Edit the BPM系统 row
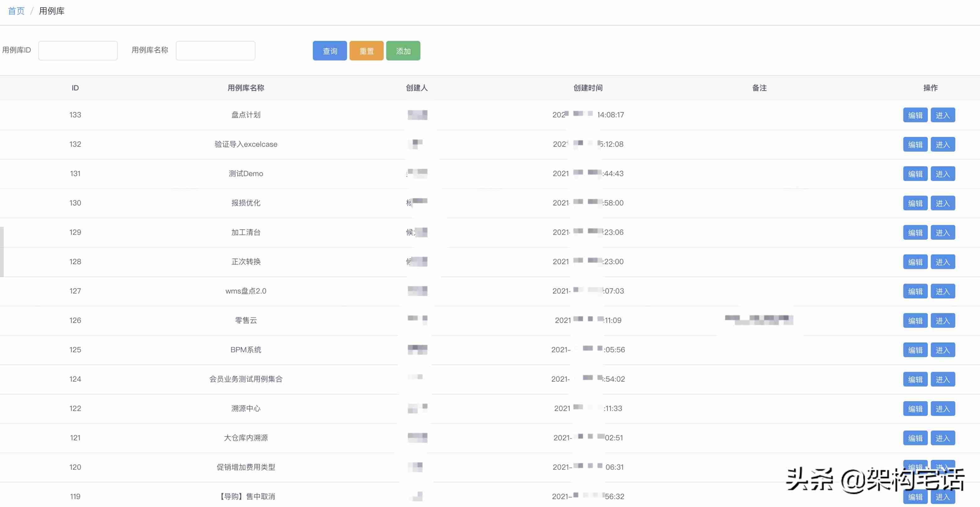Image resolution: width=980 pixels, height=507 pixels. [x=915, y=350]
